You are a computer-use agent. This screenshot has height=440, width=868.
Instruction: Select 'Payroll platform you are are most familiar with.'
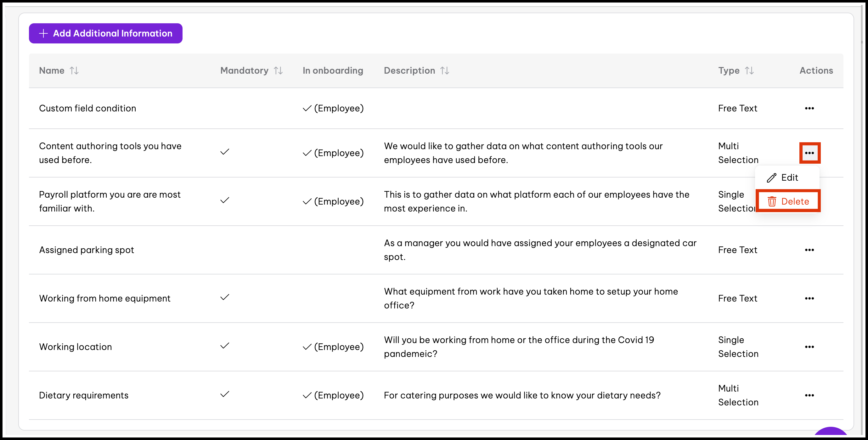110,201
